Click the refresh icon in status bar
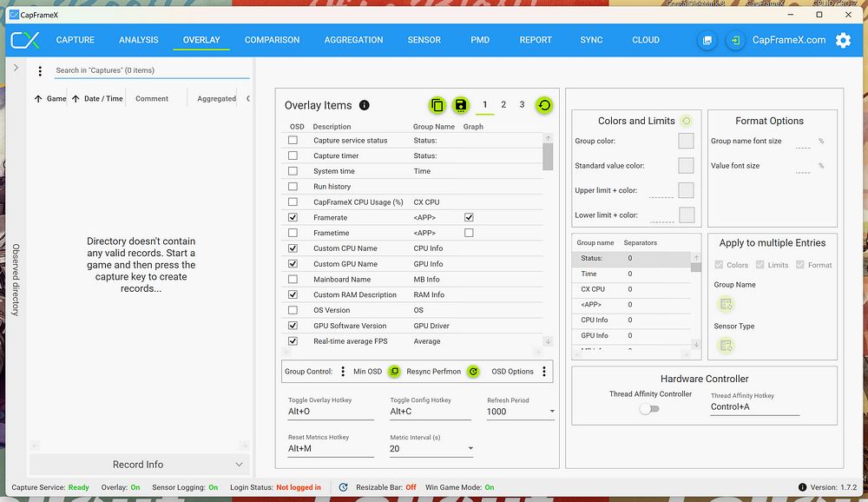Image resolution: width=868 pixels, height=502 pixels. tap(343, 487)
